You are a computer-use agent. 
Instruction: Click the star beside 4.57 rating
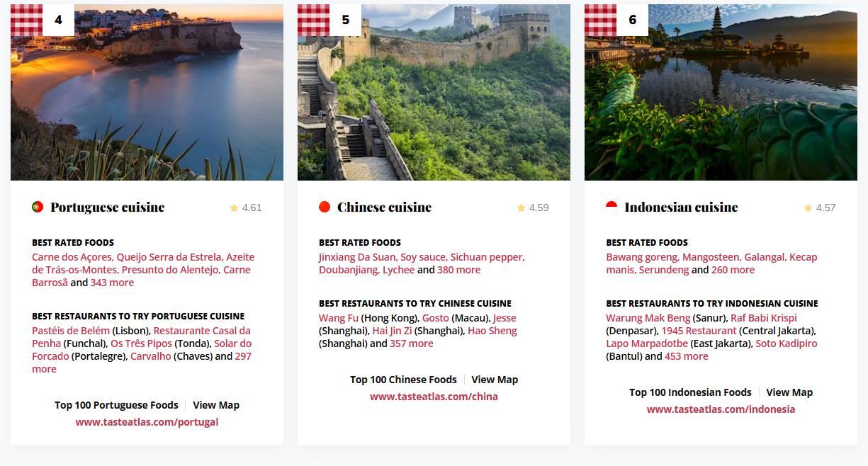point(808,208)
